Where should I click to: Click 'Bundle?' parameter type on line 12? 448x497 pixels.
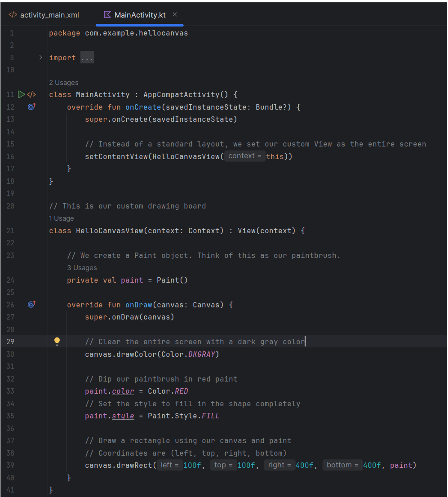(271, 107)
